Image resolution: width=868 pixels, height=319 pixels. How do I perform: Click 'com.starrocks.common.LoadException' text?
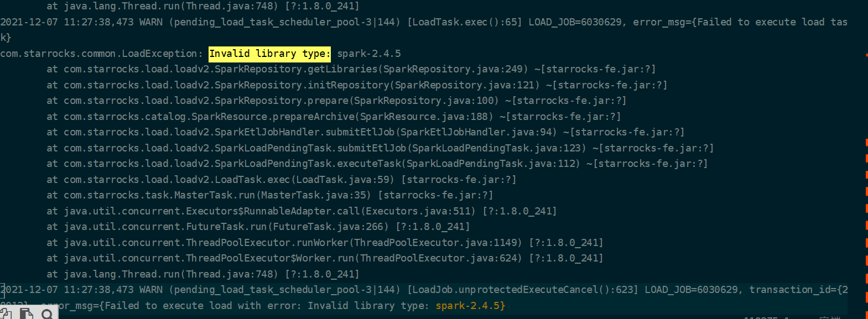(98, 54)
